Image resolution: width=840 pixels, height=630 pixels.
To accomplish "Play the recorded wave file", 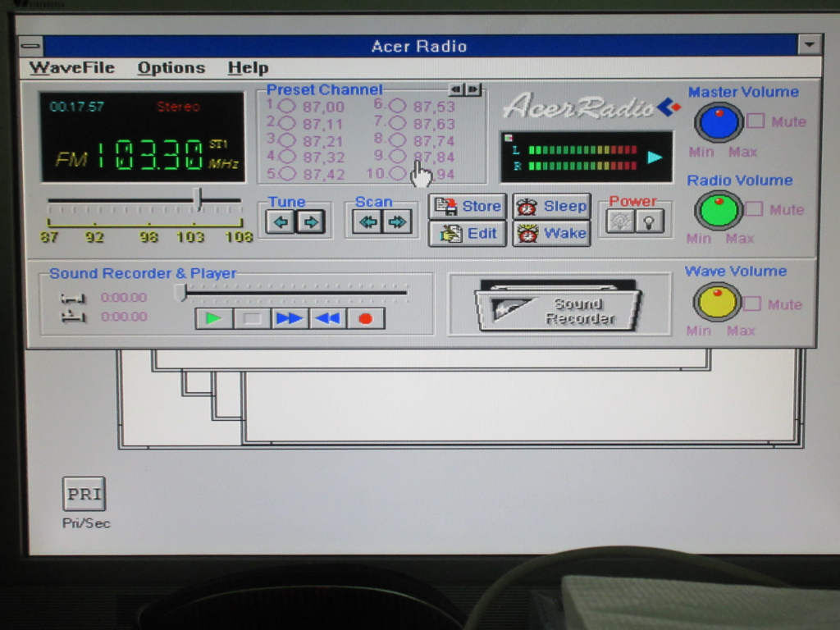I will [x=214, y=318].
